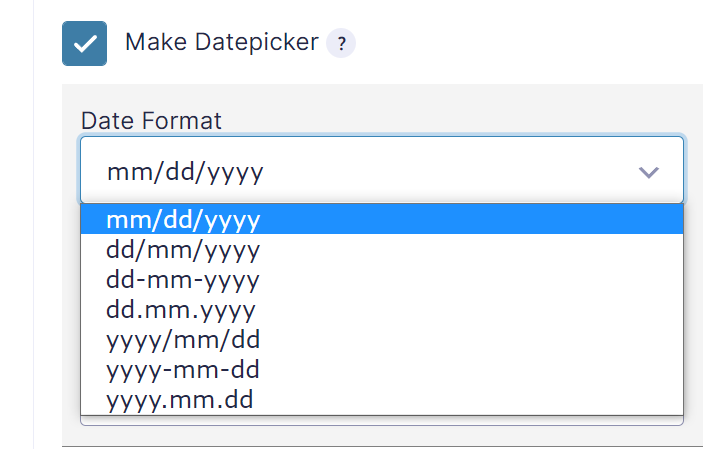Select the highlighted mm/dd/yyyy option
Viewport: 714px width, 449px height.
(382, 219)
